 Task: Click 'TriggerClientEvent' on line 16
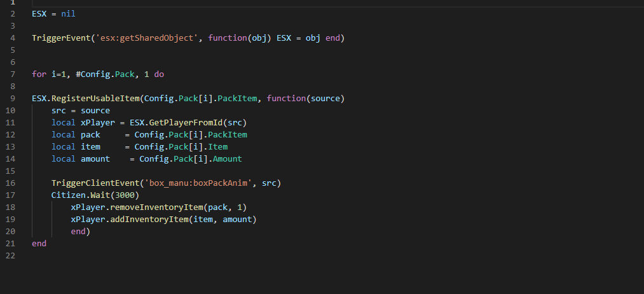tap(95, 183)
